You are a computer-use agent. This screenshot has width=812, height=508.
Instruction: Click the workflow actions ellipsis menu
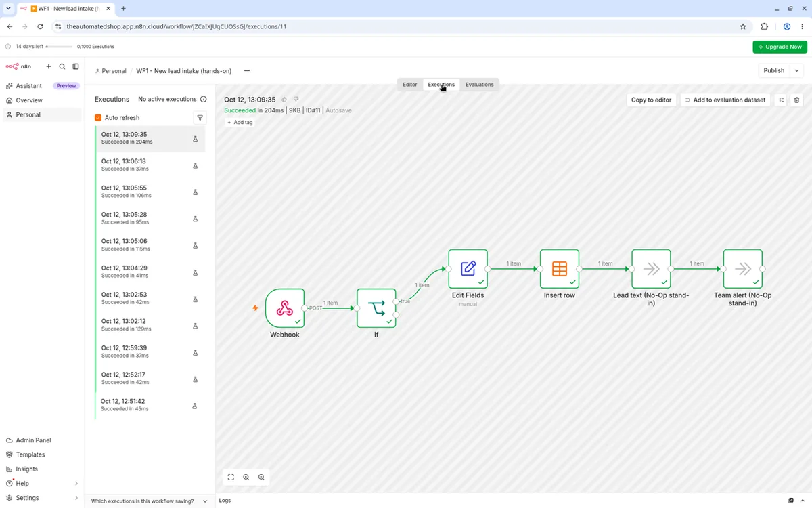tap(247, 70)
